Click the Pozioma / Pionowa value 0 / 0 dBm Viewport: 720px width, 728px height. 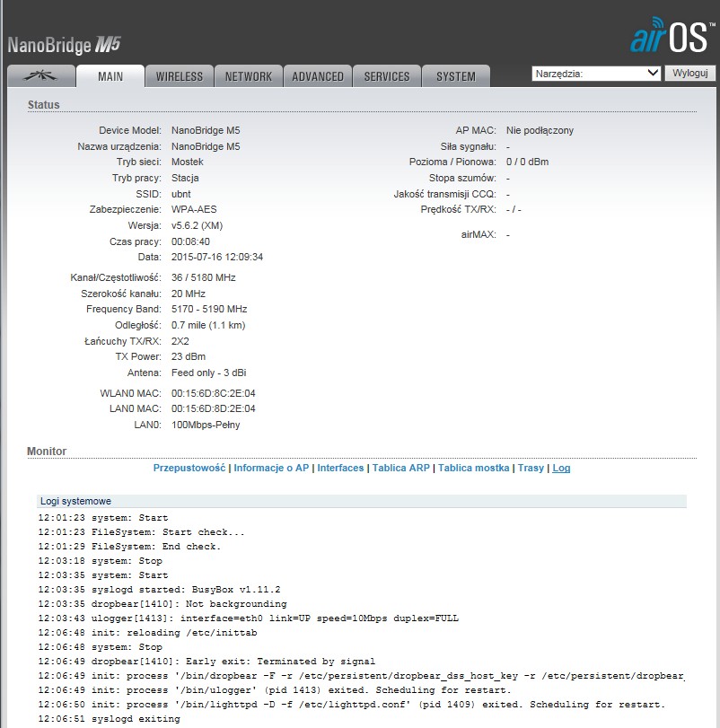pos(527,162)
